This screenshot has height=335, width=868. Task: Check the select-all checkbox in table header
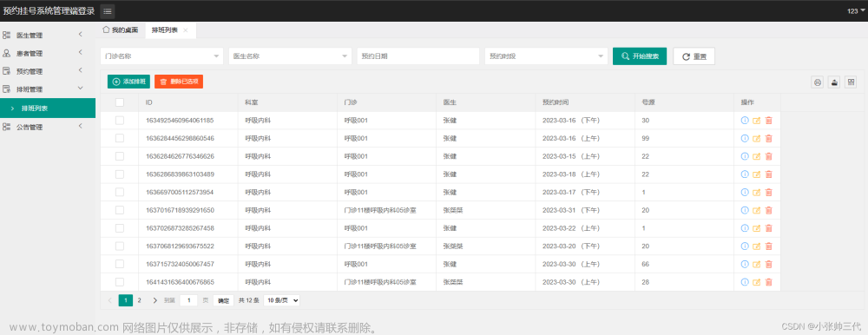pyautogui.click(x=120, y=102)
